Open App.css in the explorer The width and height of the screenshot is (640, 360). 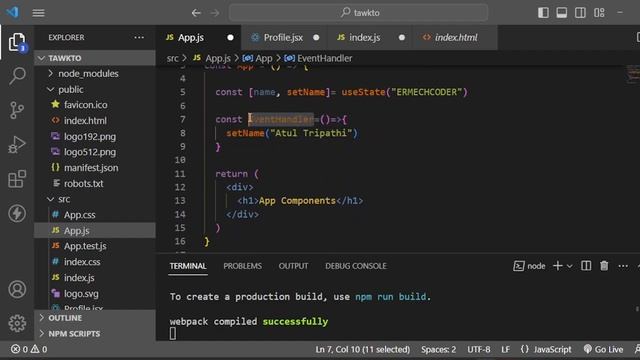[95, 215]
